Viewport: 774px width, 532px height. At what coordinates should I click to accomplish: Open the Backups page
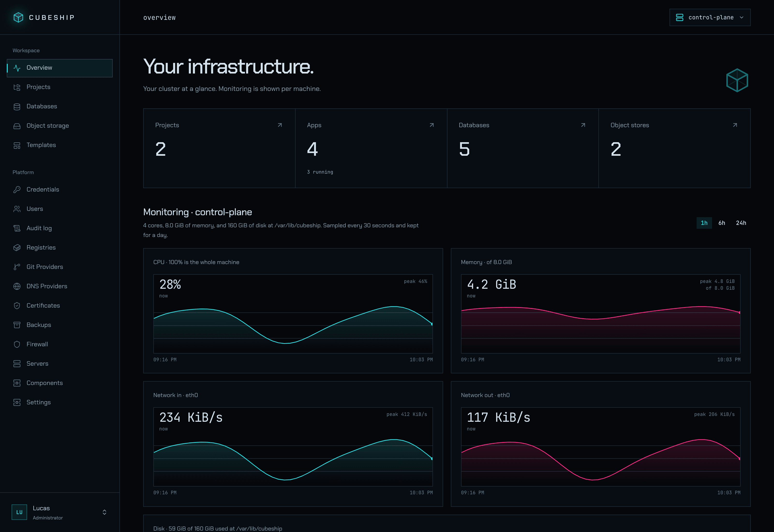pyautogui.click(x=60, y=325)
